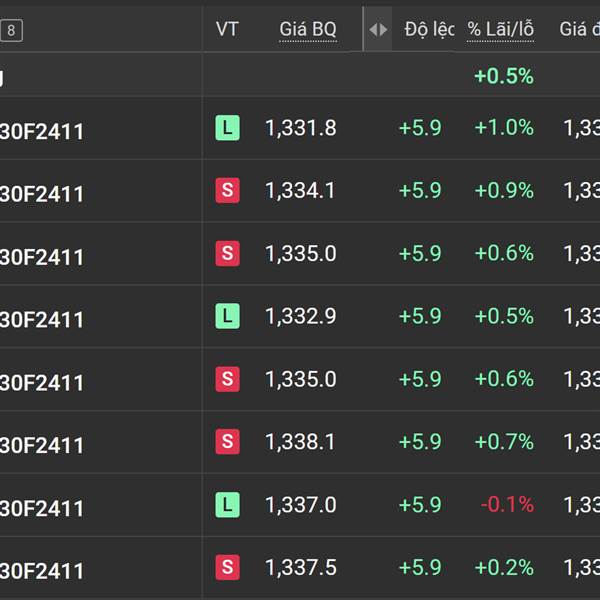
Task: Select the position row showing -0.1% loss
Action: click(300, 505)
